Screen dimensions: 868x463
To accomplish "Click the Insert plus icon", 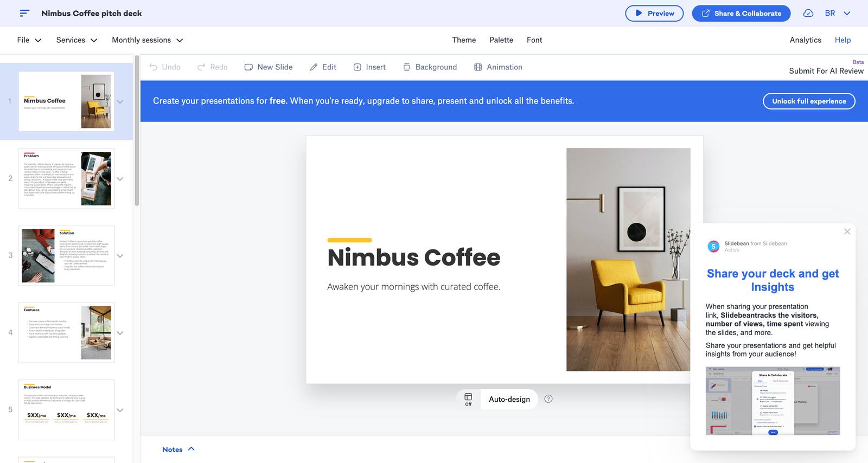I will coord(358,67).
